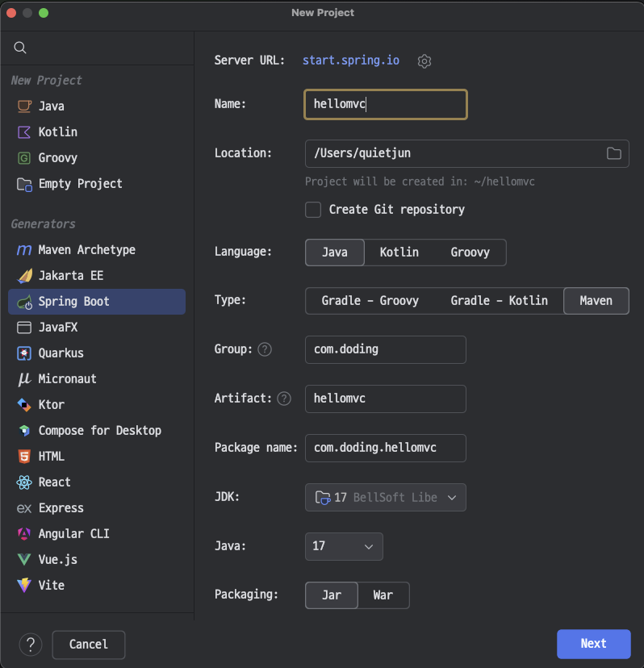644x668 pixels.
Task: Click the Kotlin logo icon in sidebar
Action: click(x=24, y=132)
